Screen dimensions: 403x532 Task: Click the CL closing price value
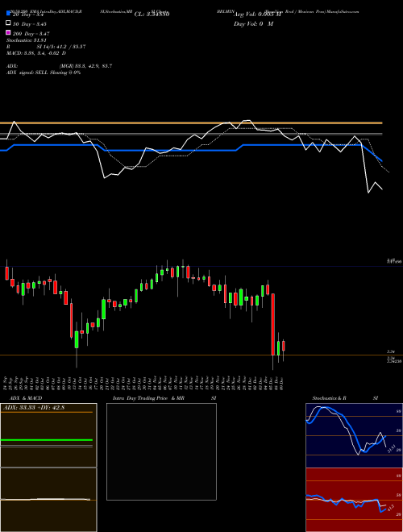152,15
